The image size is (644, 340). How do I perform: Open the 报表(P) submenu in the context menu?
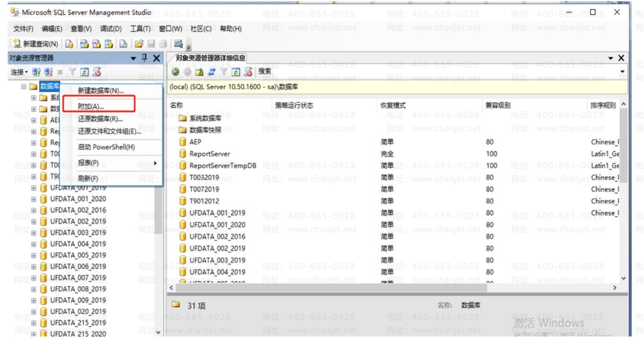111,163
